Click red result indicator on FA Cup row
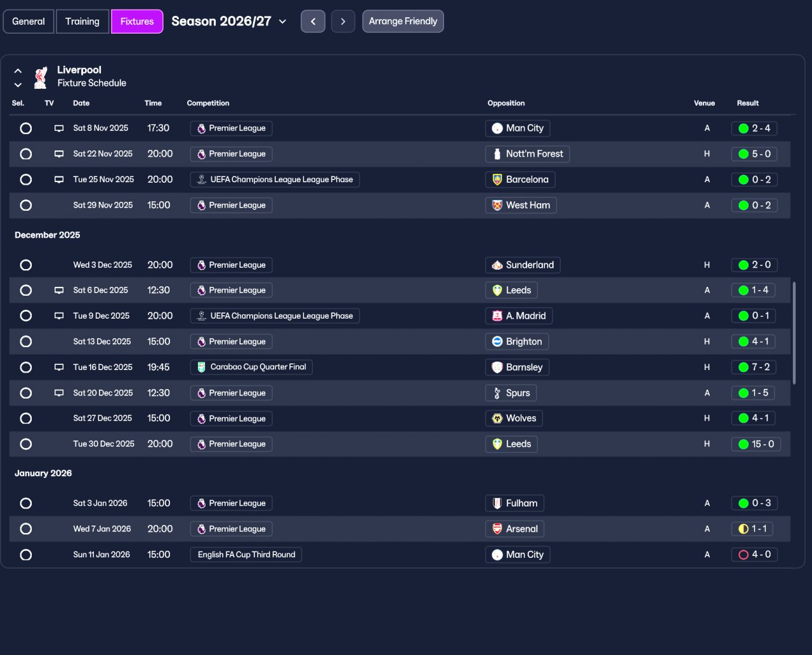This screenshot has width=812, height=655. point(743,555)
